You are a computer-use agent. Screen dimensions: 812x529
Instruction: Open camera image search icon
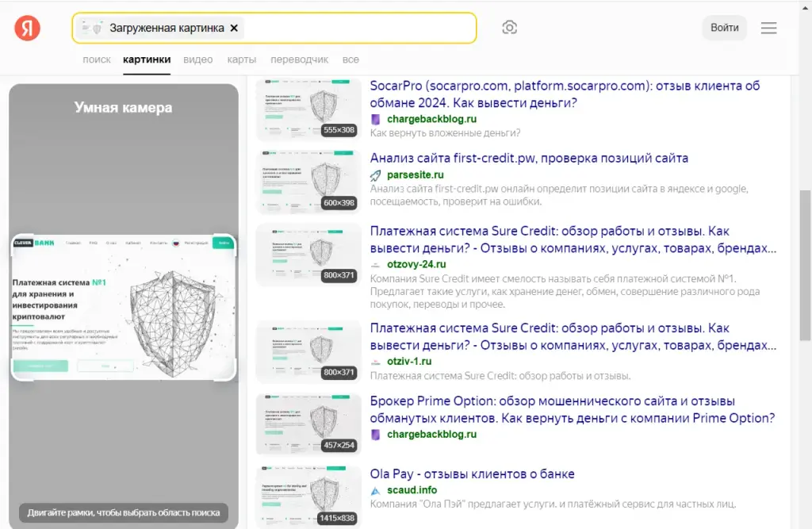pyautogui.click(x=510, y=28)
